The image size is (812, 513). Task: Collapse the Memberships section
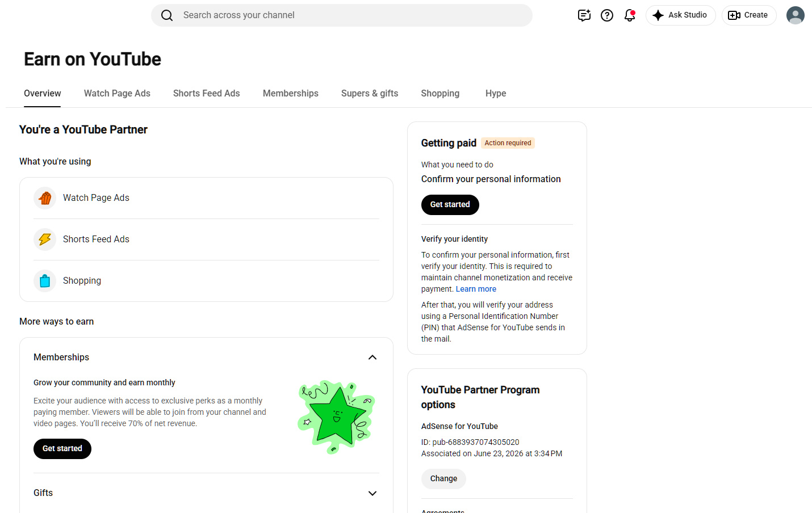372,358
